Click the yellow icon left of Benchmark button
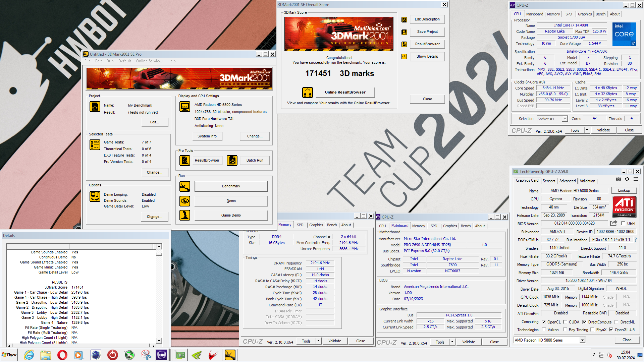 [185, 186]
